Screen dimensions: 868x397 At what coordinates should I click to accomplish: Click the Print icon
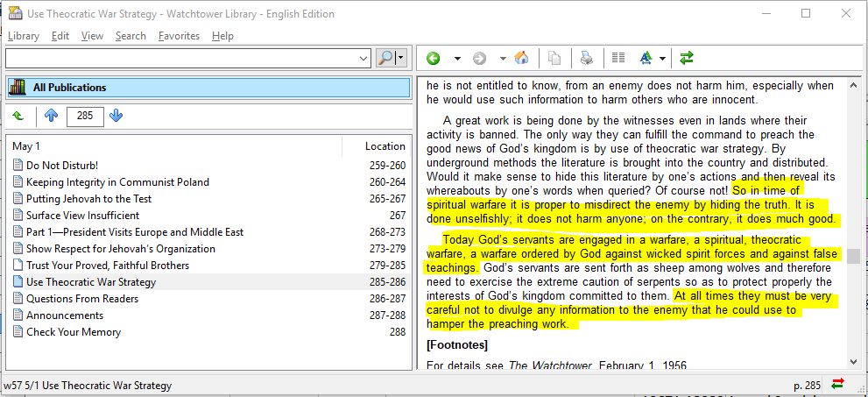tap(587, 59)
